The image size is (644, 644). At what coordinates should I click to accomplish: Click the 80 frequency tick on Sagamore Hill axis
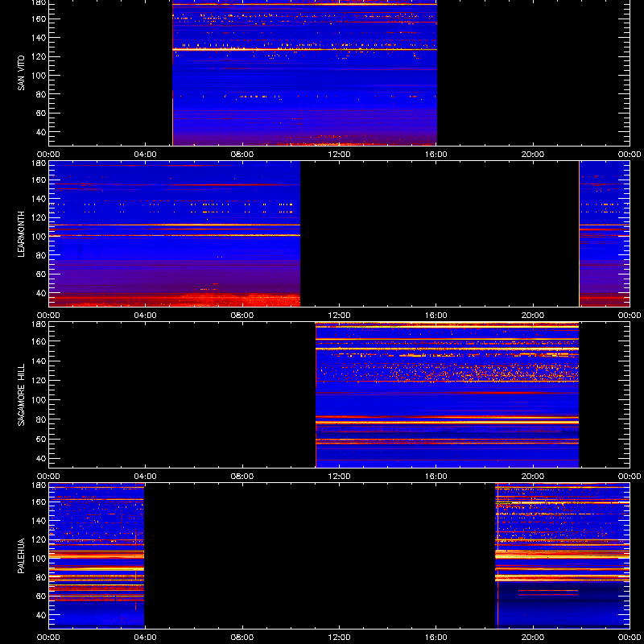click(x=43, y=419)
